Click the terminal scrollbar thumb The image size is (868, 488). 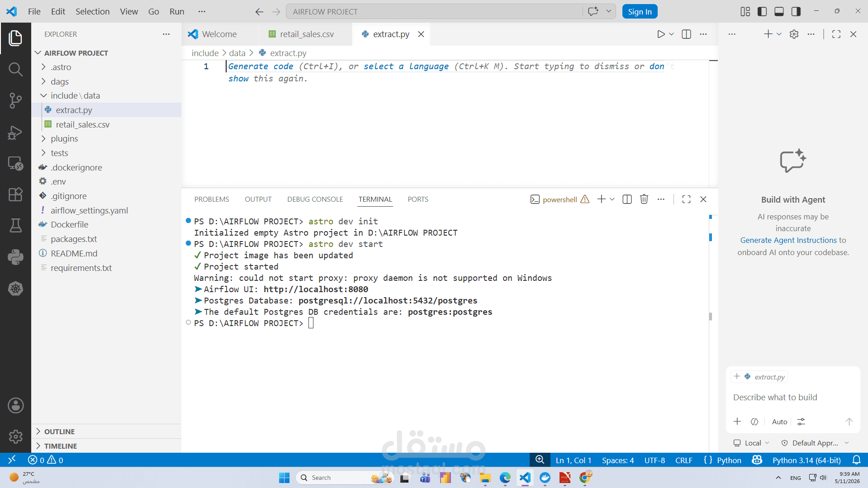pos(711,317)
